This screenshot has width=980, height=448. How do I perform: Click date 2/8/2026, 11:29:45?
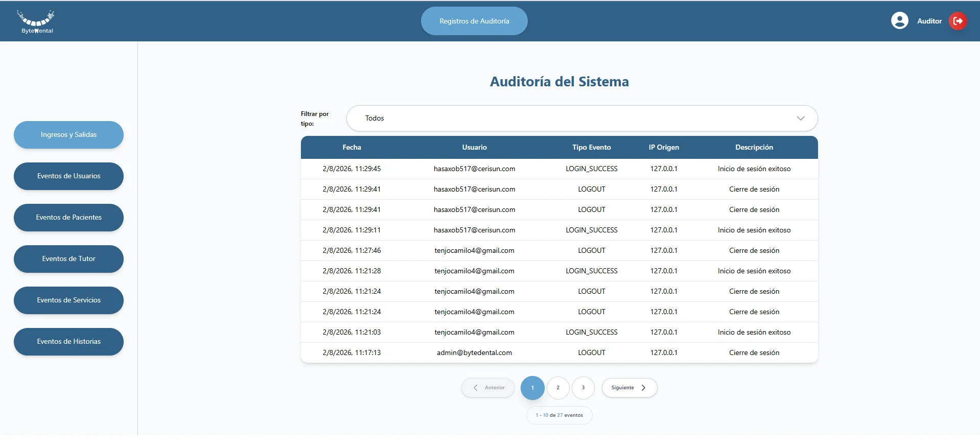(x=352, y=169)
